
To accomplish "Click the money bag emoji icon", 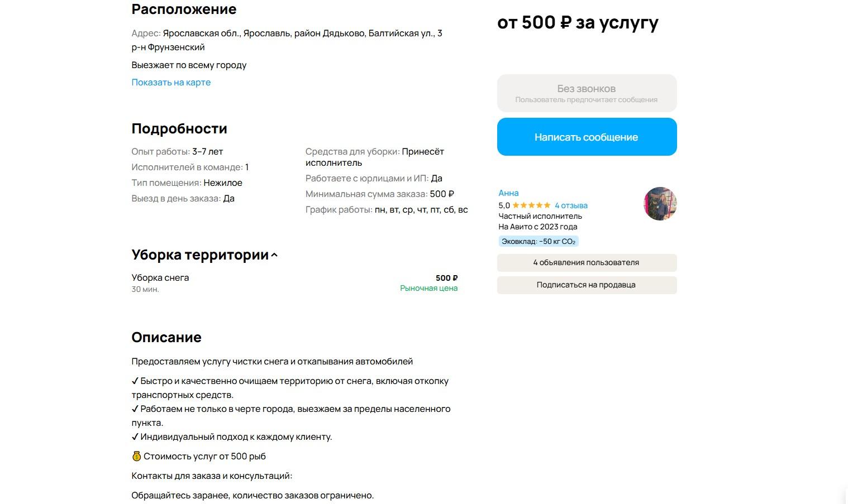I will 136,456.
